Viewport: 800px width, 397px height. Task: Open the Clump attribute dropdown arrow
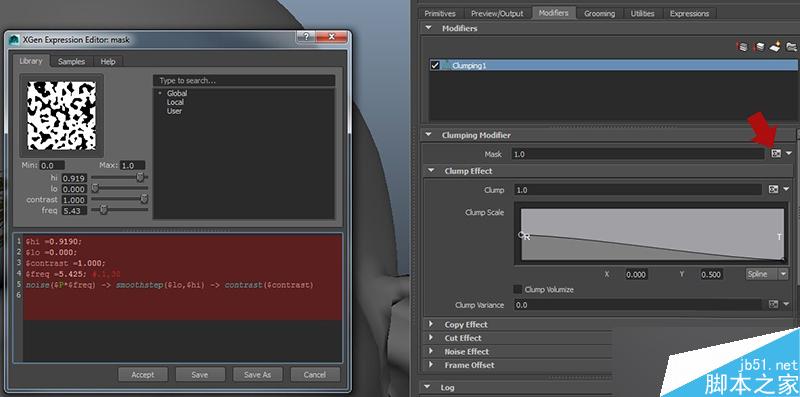(787, 189)
